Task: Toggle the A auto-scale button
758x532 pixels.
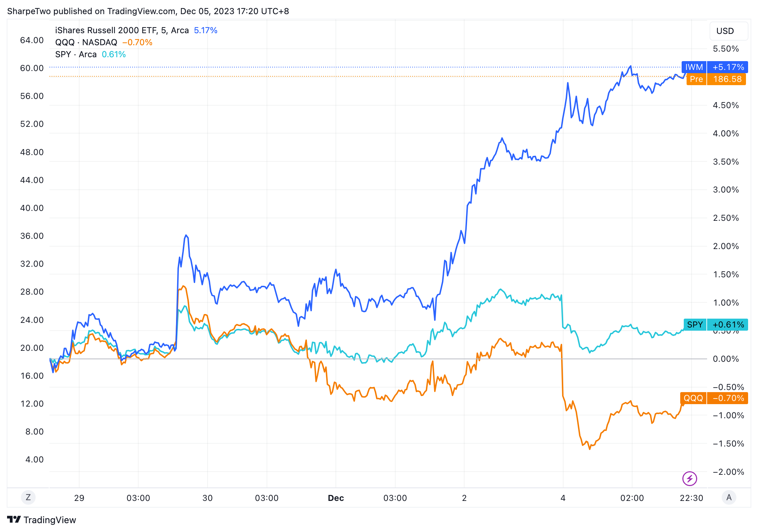Action: 729,498
